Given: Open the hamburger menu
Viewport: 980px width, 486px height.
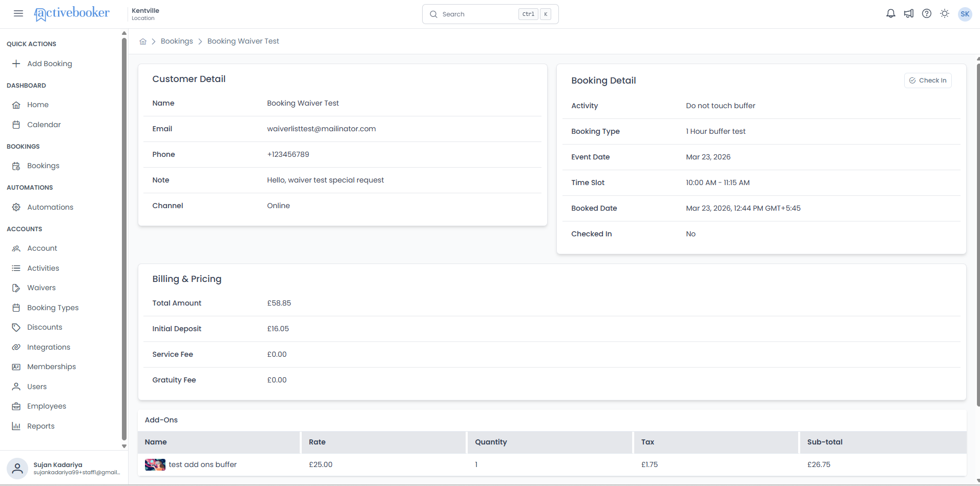Looking at the screenshot, I should click(x=18, y=14).
